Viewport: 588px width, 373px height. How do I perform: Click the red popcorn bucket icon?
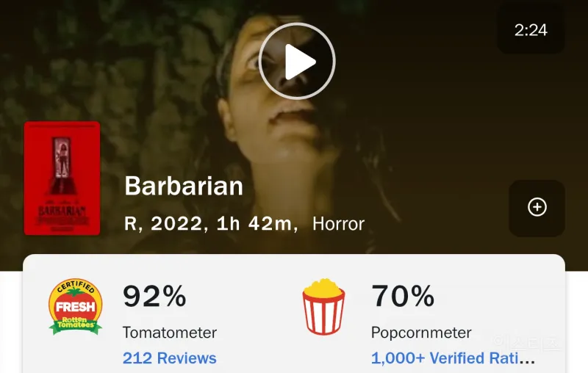point(323,307)
